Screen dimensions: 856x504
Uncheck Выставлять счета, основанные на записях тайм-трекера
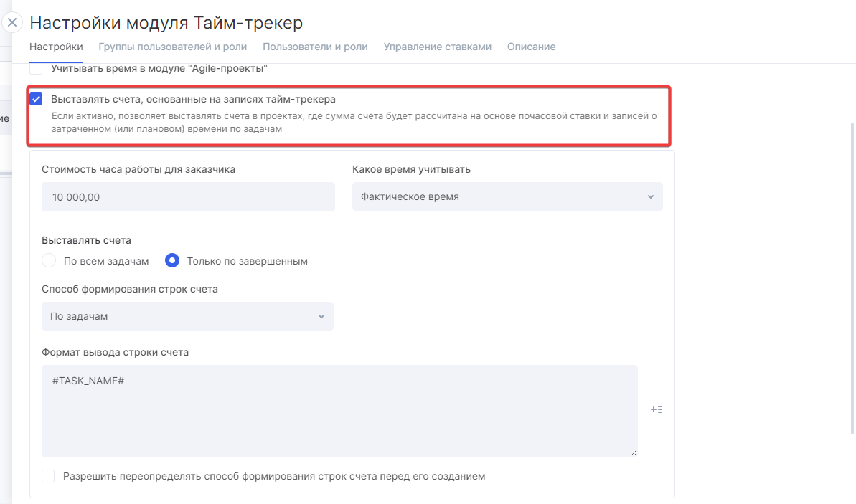click(37, 99)
